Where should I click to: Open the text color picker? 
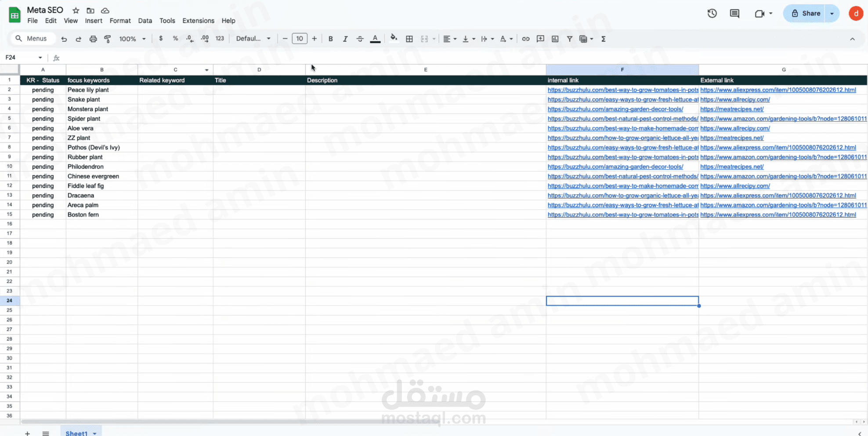coord(375,39)
